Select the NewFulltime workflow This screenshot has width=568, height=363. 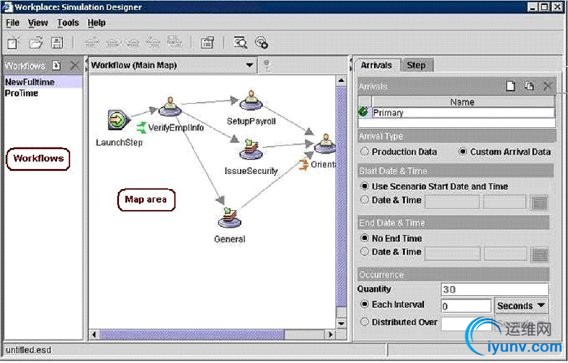[x=43, y=82]
